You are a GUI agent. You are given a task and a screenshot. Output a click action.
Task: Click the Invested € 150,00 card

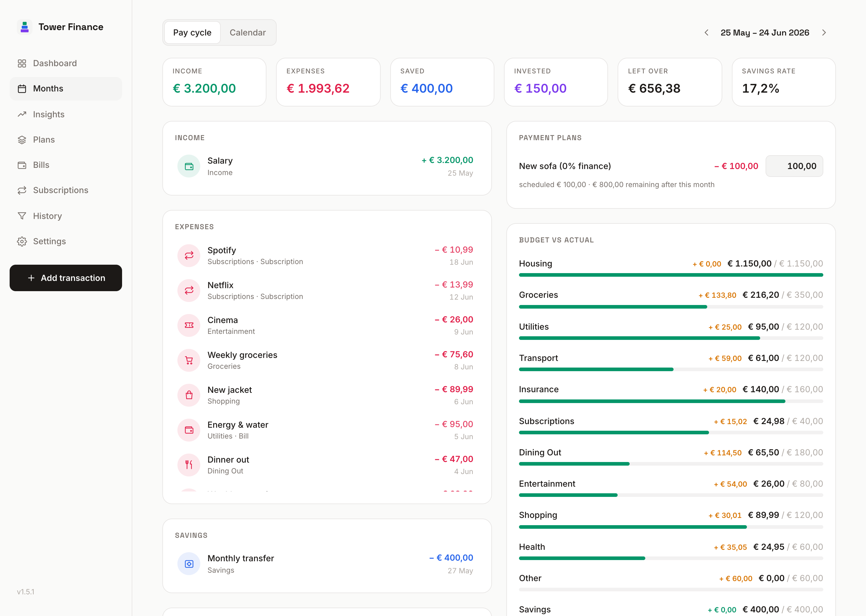[x=556, y=82]
